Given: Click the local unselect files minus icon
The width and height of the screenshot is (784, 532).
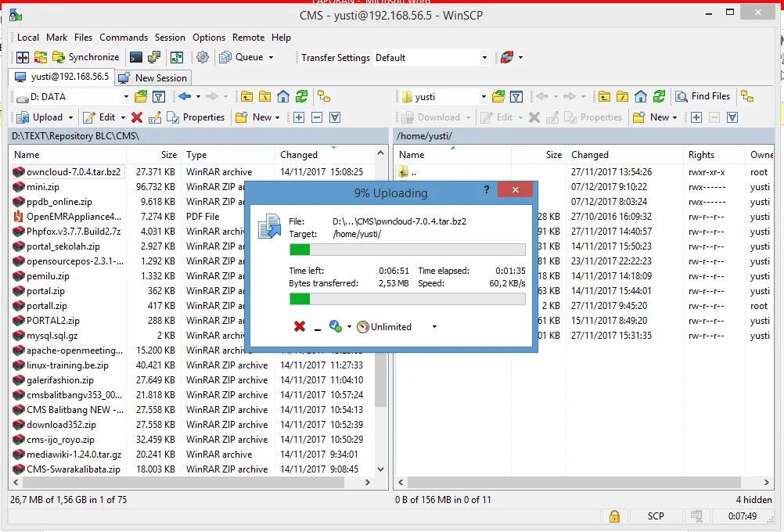Looking at the screenshot, I should point(317,117).
